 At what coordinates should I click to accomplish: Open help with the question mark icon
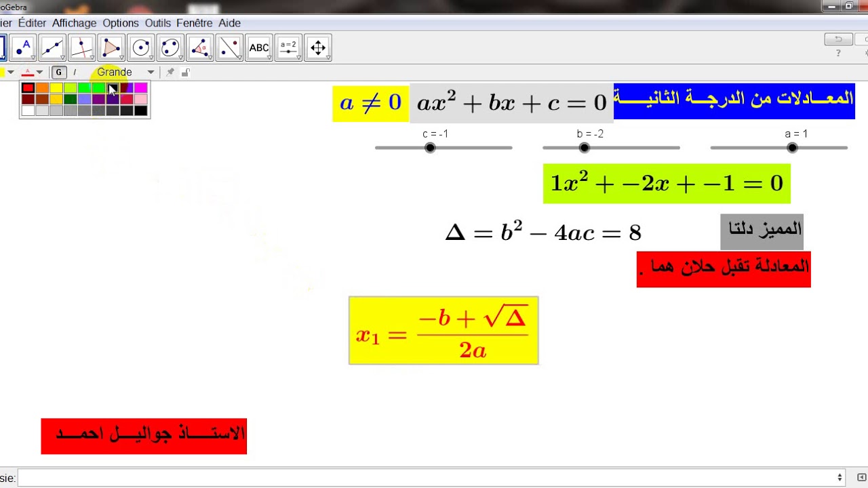pos(838,53)
